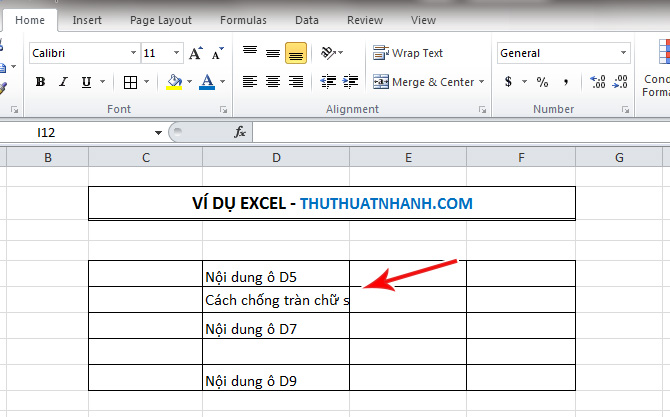Open the Name Box dropdown arrow
This screenshot has height=417, width=670.
pos(158,132)
